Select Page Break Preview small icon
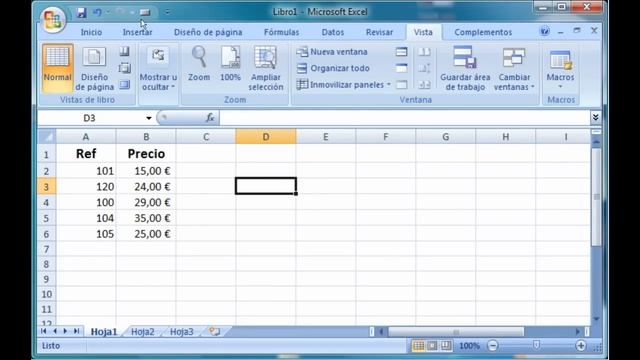This screenshot has width=640, height=360. 124,51
